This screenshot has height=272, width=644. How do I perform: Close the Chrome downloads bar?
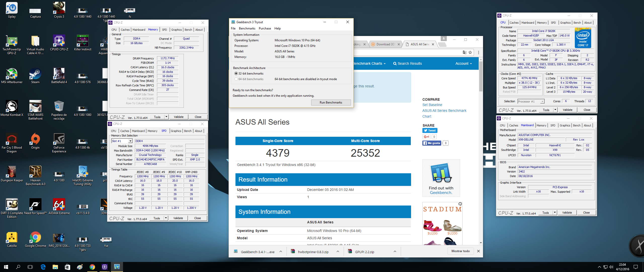478,251
